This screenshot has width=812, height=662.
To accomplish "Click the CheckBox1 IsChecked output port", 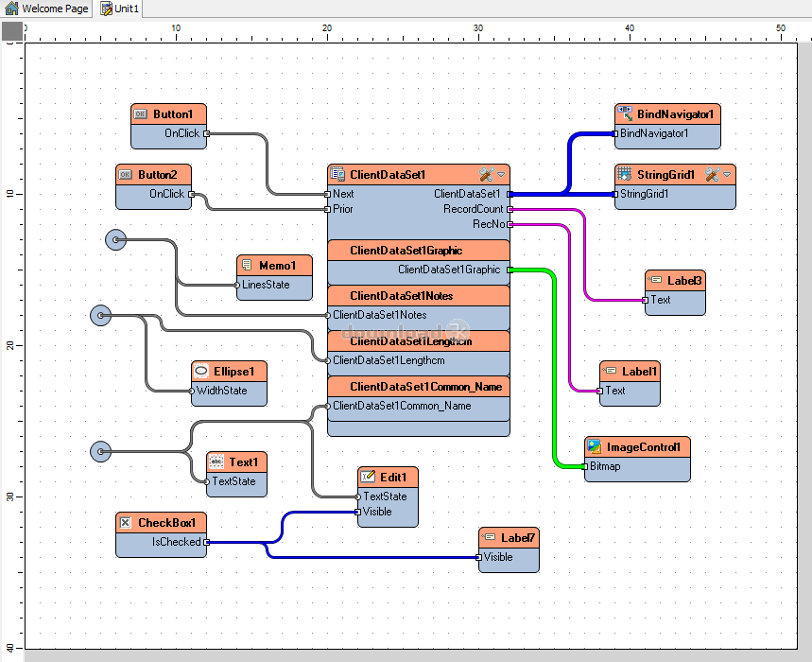I will coord(207,542).
